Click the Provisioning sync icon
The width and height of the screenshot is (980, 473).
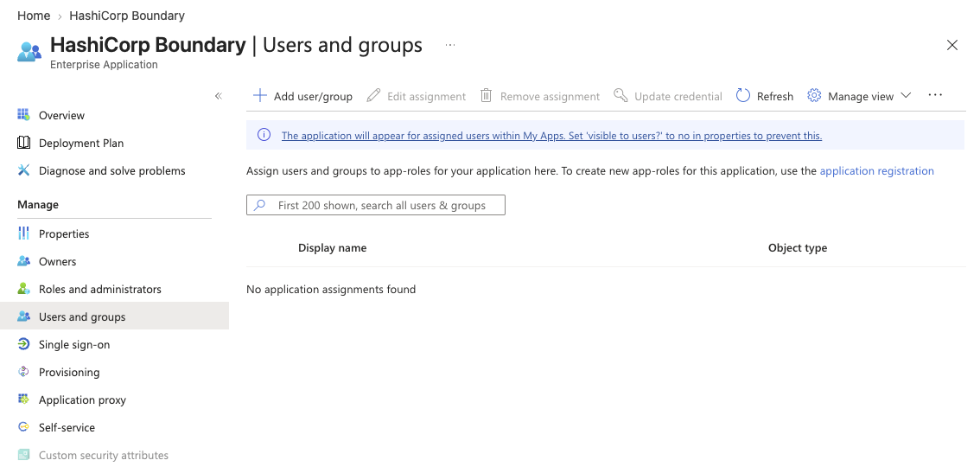click(x=23, y=372)
